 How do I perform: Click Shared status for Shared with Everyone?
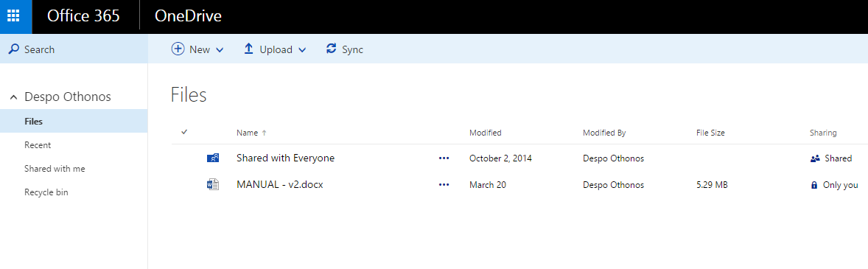pyautogui.click(x=838, y=158)
